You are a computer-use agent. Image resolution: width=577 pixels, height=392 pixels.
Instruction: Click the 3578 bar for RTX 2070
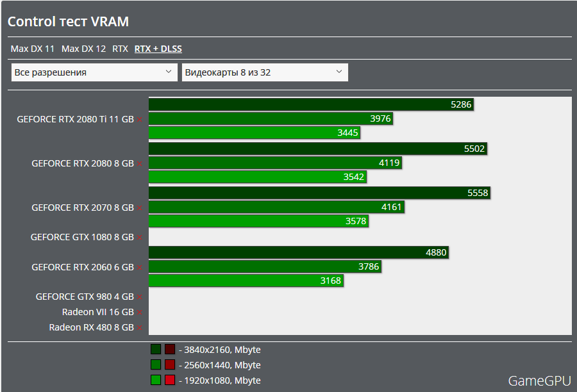[259, 220]
